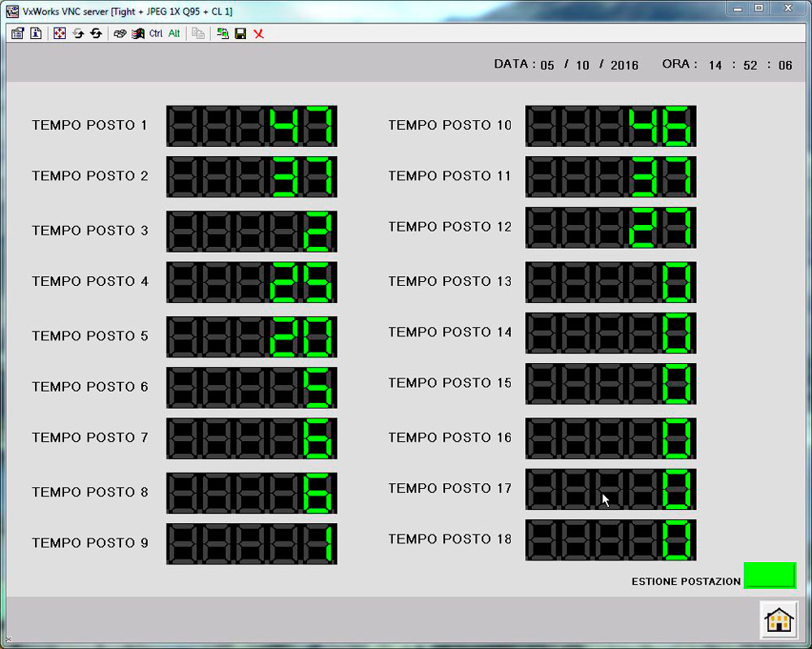The height and width of the screenshot is (649, 812).
Task: Send Ctrl-Alt-Del keys icon
Action: 119,33
